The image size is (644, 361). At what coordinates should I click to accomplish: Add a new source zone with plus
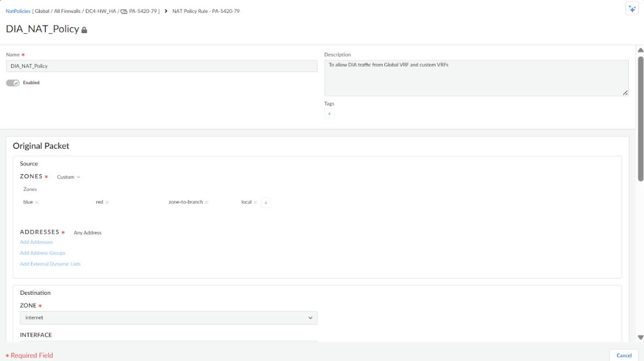coord(266,203)
